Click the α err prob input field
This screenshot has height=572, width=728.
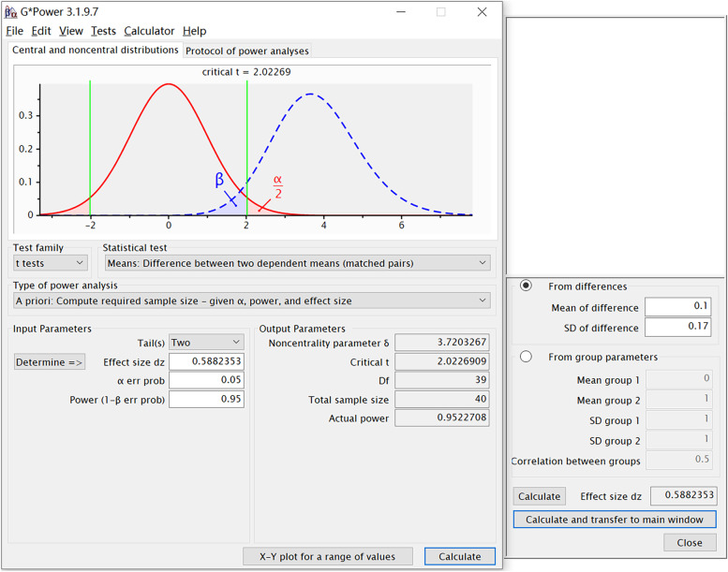(206, 380)
